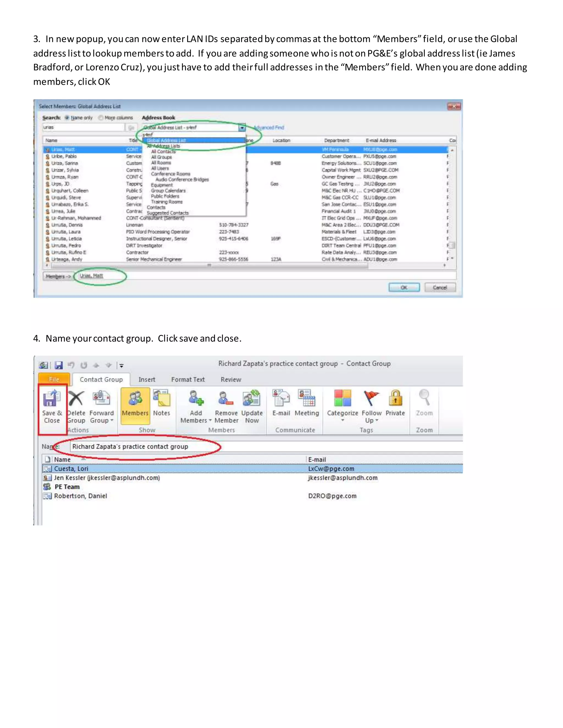This screenshot has width=563, height=728.
Task: Open the Notes view icon
Action: tap(162, 398)
